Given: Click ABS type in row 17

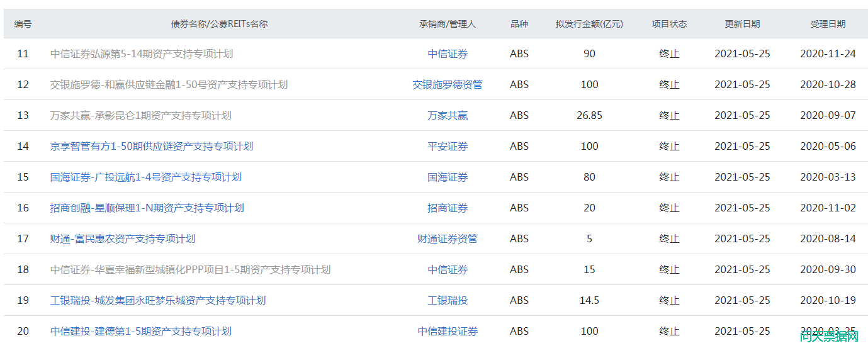Looking at the screenshot, I should coord(519,239).
